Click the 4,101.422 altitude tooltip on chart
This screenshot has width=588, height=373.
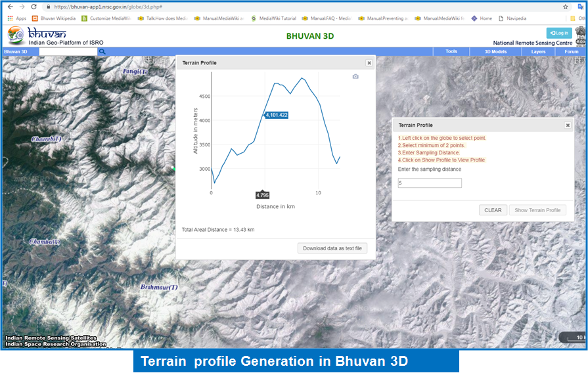click(277, 115)
